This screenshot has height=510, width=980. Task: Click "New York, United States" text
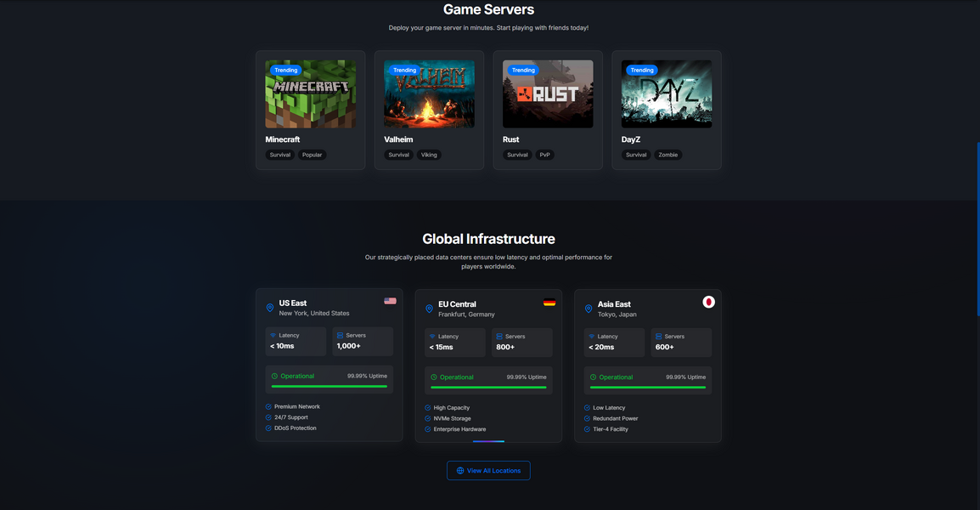314,314
